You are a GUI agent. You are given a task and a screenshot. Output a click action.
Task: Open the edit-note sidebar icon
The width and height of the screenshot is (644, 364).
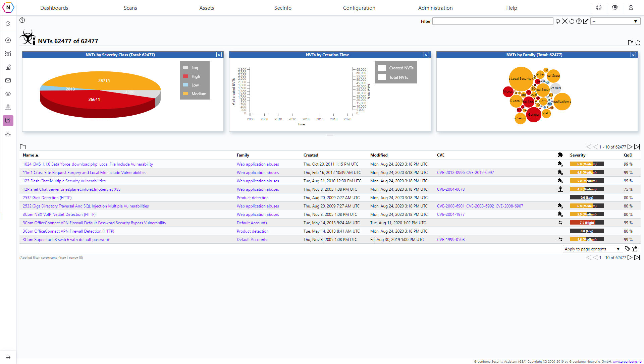8,67
